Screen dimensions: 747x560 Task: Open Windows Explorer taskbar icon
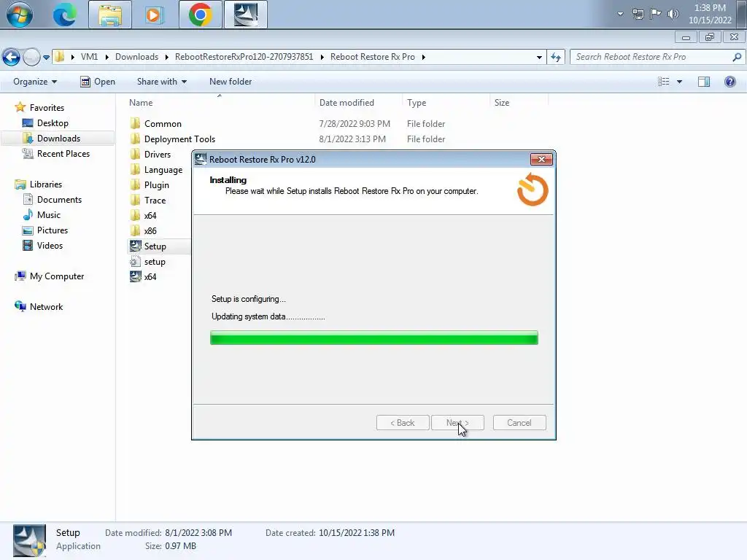pos(110,15)
